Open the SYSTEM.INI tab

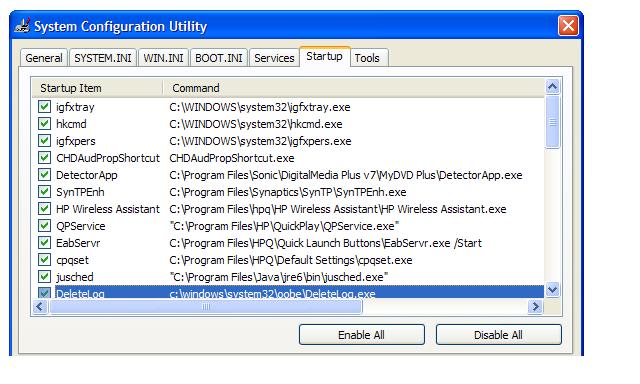pyautogui.click(x=103, y=58)
